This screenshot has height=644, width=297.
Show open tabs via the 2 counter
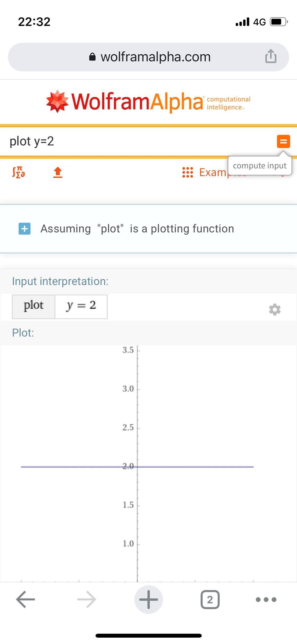click(x=210, y=599)
